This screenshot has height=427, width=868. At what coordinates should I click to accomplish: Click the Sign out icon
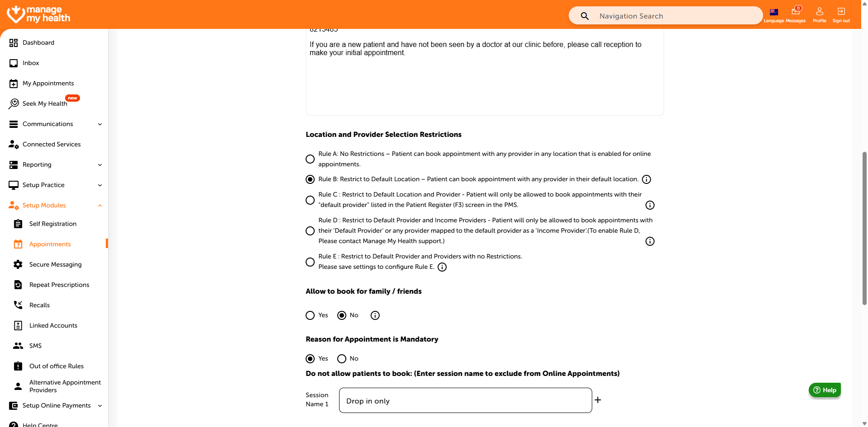pyautogui.click(x=841, y=12)
